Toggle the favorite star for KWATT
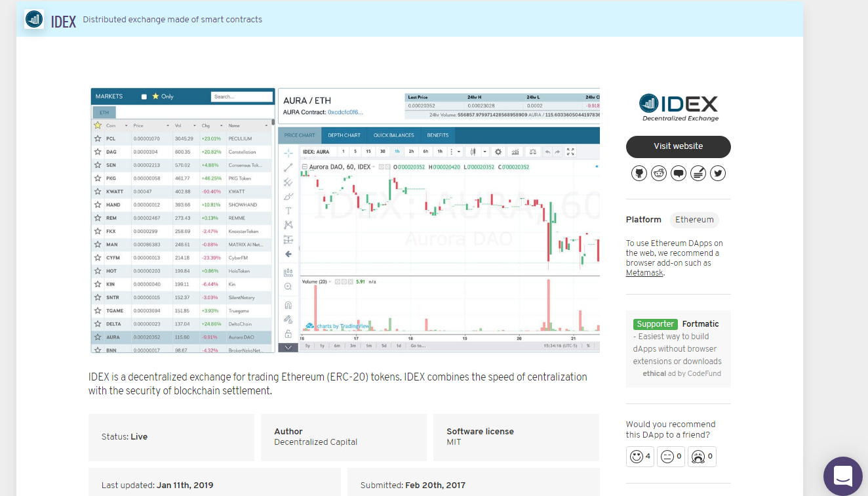 point(98,192)
